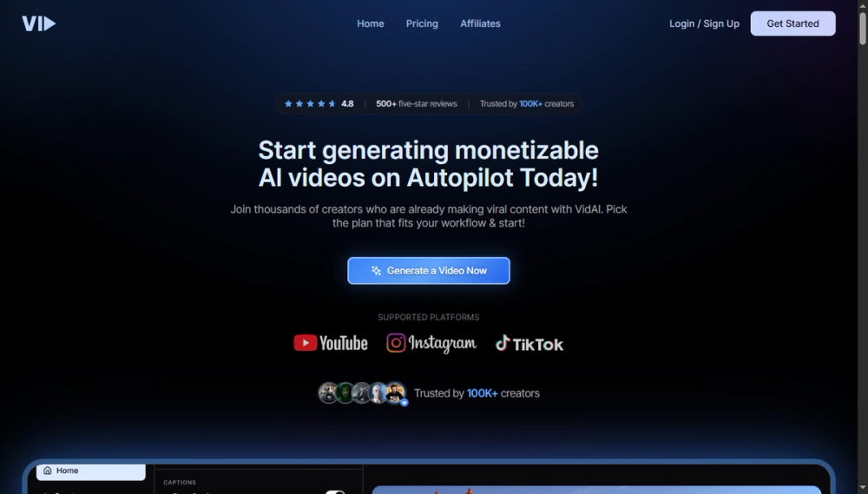868x494 pixels.
Task: Click the house icon in preview sidebar
Action: (x=48, y=471)
